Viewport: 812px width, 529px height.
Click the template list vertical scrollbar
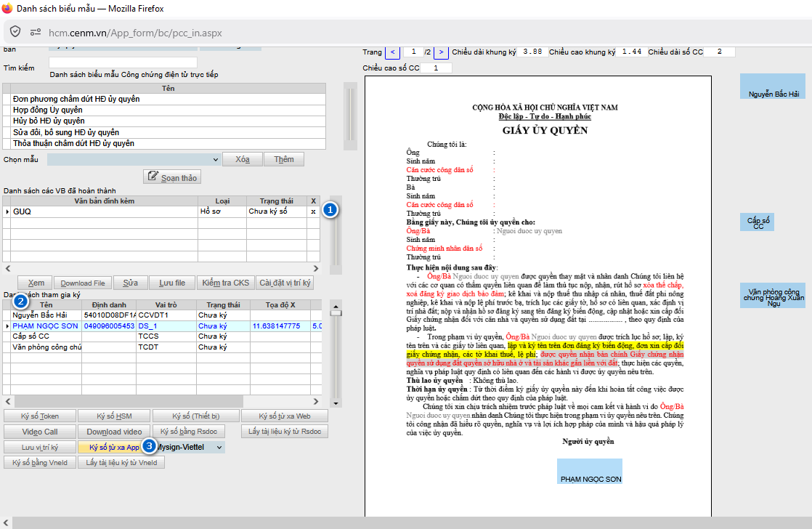coord(351,116)
